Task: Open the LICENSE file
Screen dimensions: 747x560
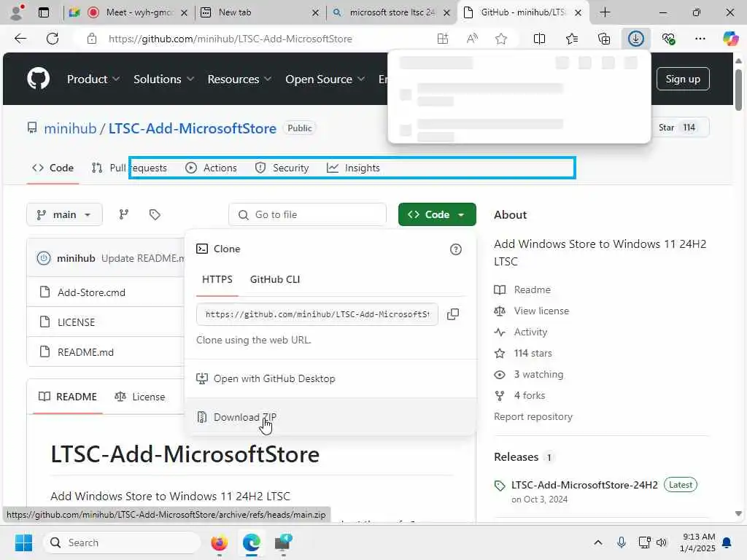Action: tap(76, 322)
